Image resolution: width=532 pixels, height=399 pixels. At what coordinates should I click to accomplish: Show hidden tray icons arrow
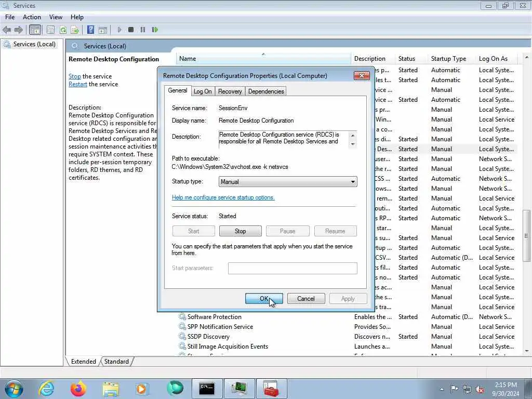pos(442,390)
